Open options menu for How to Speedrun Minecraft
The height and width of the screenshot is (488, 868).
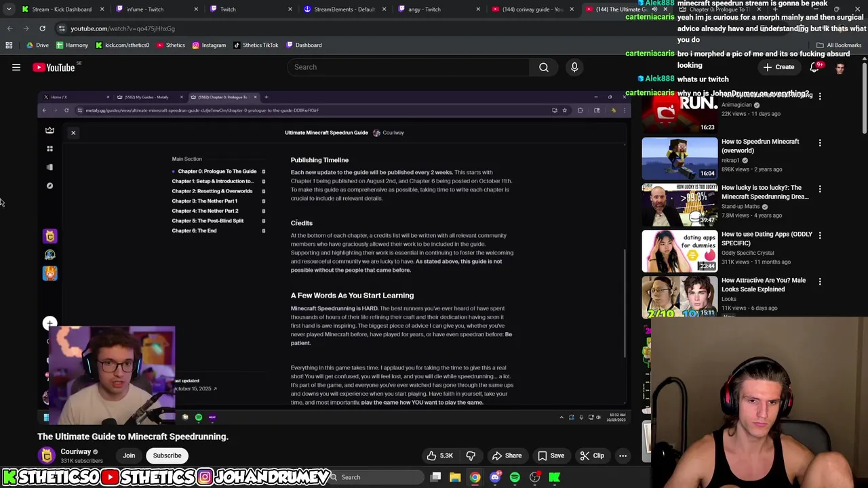820,143
